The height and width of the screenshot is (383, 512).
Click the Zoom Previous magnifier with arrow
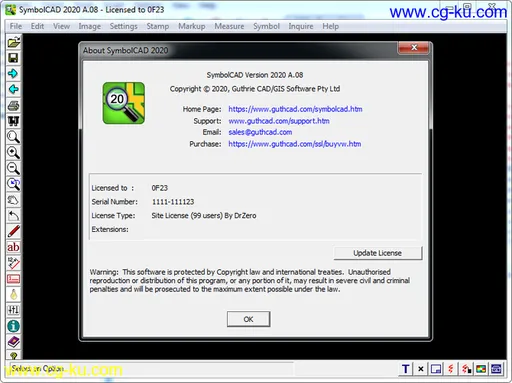[x=13, y=184]
